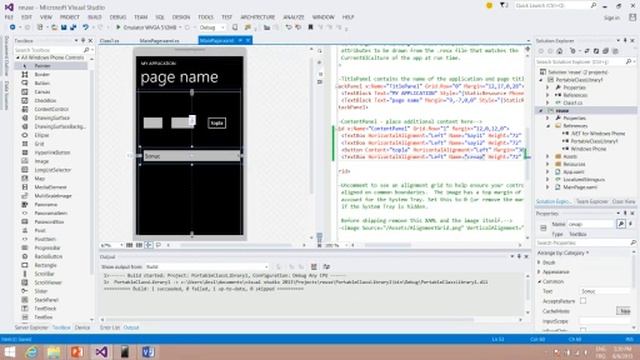Click the Name field in Properties panel

click(591, 224)
